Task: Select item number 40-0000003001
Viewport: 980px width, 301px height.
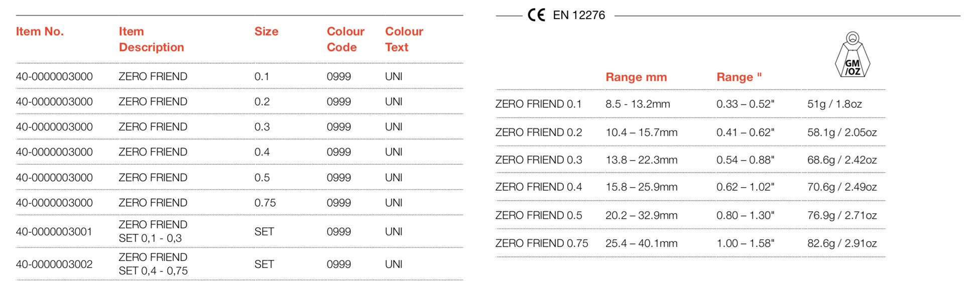Action: [54, 232]
